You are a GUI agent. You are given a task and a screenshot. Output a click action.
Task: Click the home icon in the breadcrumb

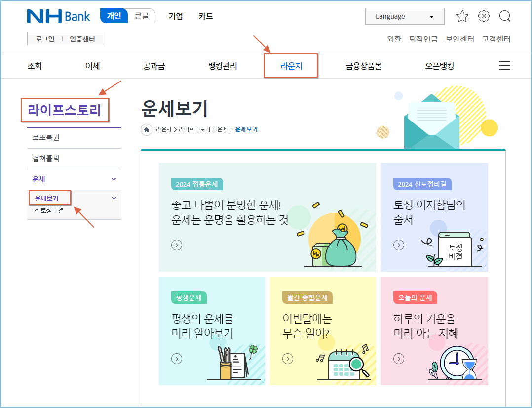point(146,129)
